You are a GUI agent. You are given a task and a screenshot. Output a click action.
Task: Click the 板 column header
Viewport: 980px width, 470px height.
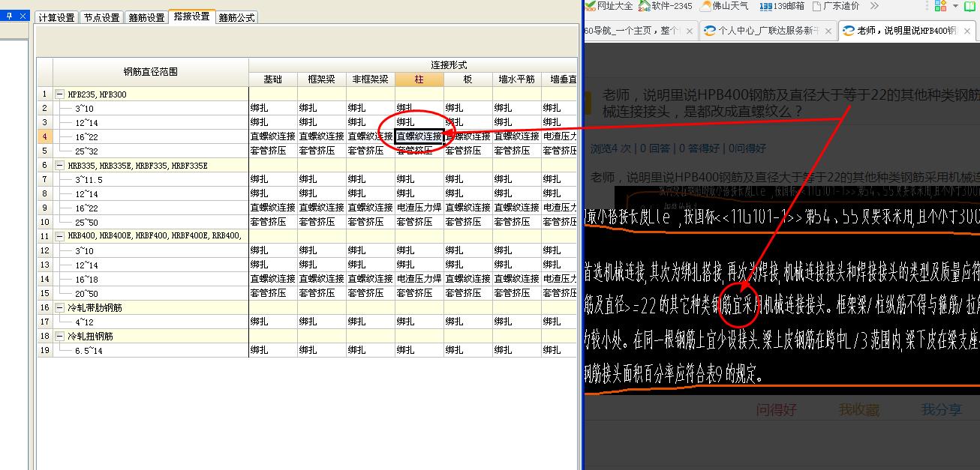468,79
